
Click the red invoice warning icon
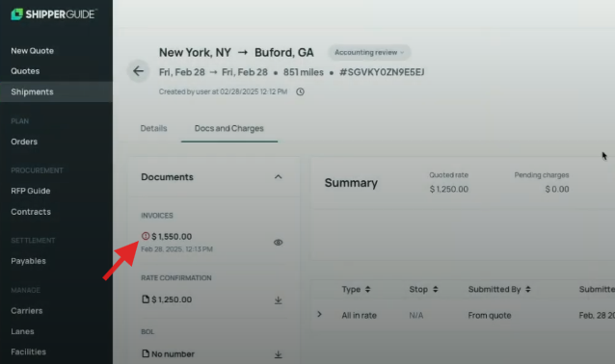click(x=146, y=236)
